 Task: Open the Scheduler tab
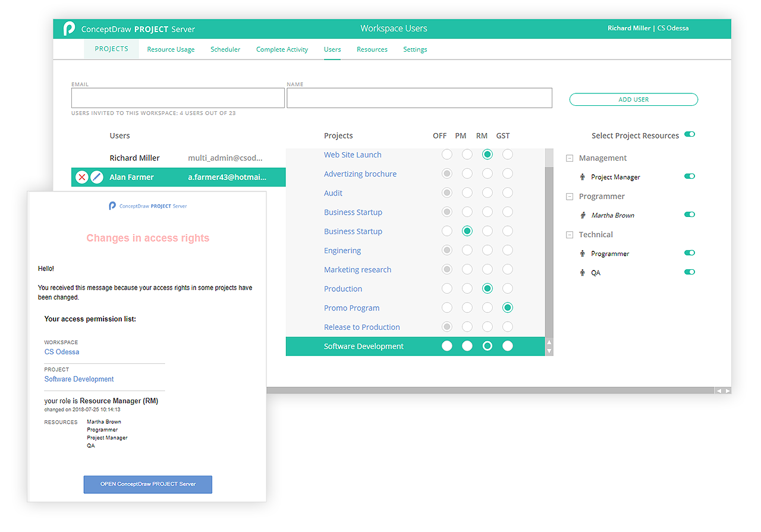tap(225, 49)
